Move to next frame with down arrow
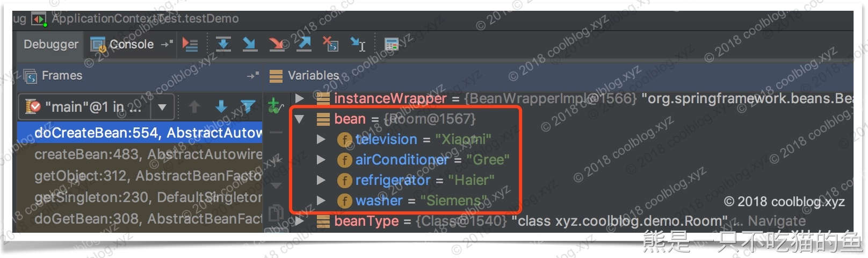868x258 pixels. (221, 107)
